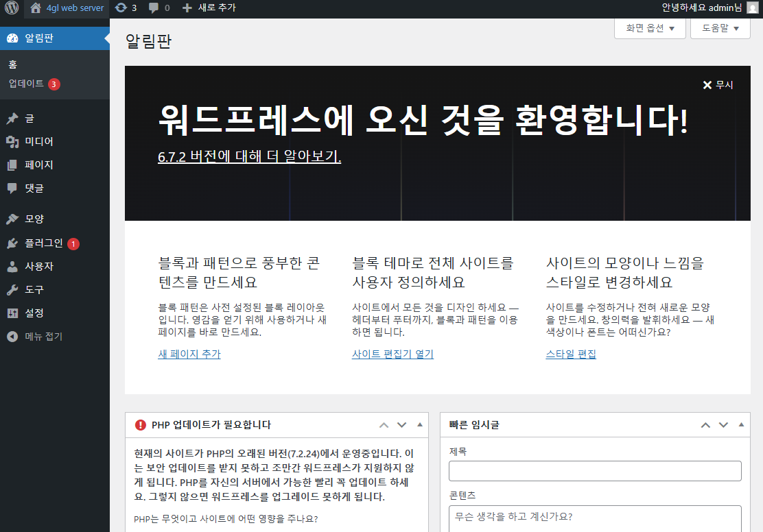Click the plus icon for 새로 추가
Screen dimensions: 763x532
coord(187,8)
